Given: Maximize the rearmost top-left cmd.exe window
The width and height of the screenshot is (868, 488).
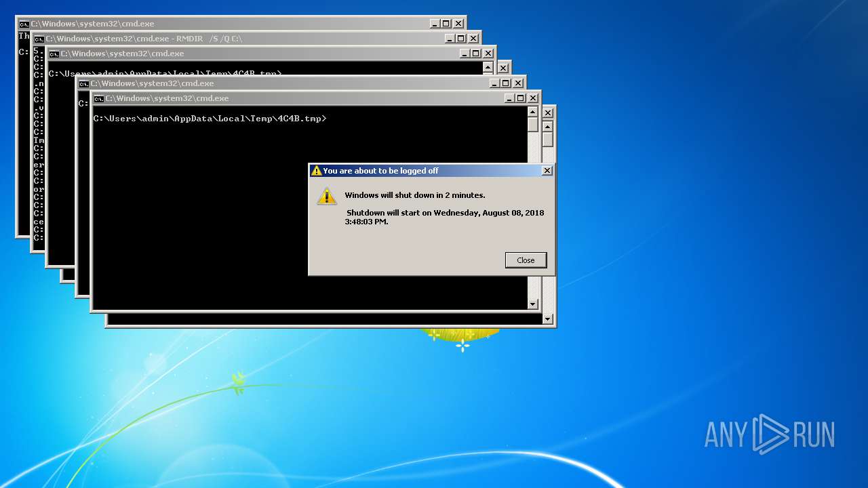Looking at the screenshot, I should (x=446, y=24).
